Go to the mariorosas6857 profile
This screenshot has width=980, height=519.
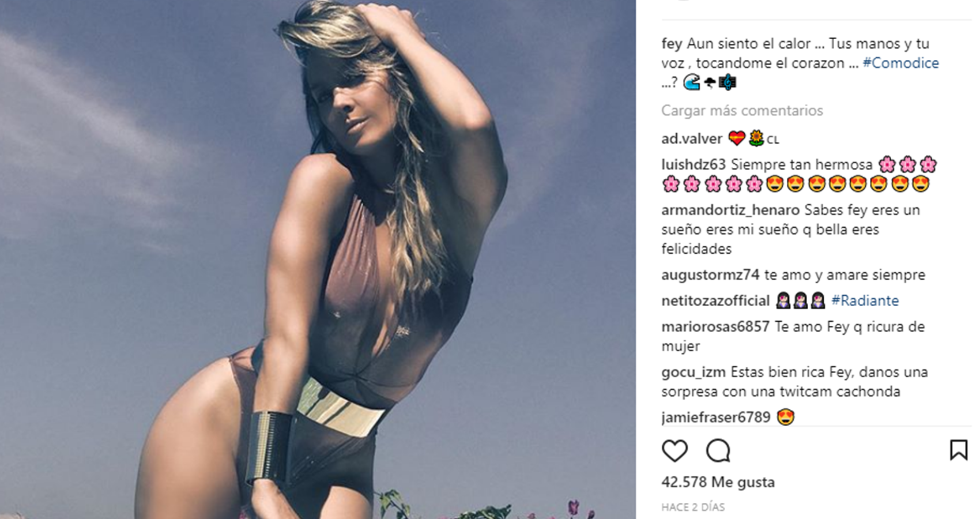[715, 326]
